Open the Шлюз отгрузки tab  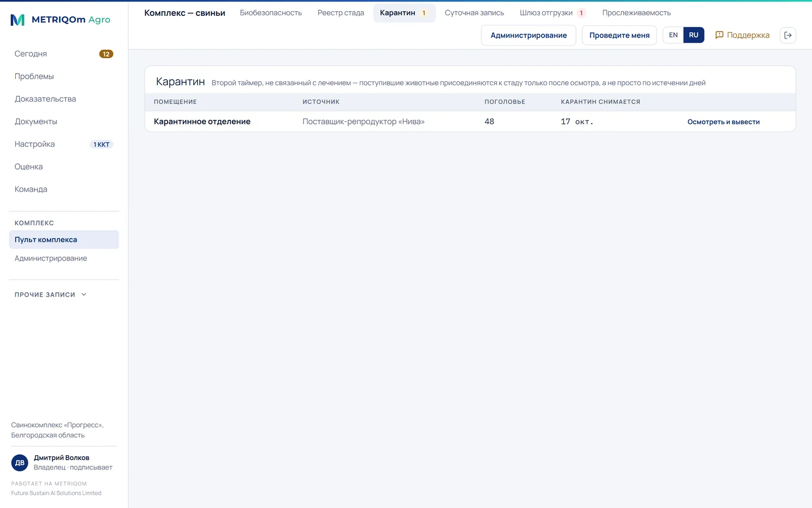(553, 13)
